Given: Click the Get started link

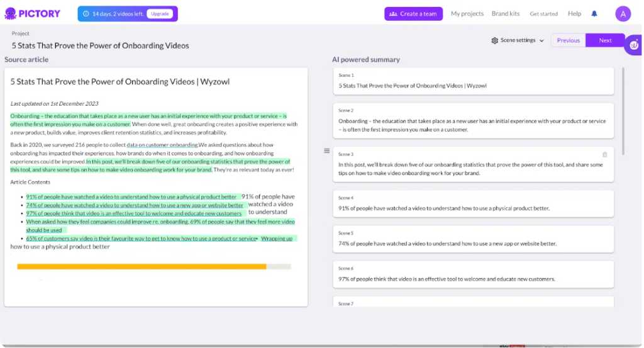Looking at the screenshot, I should coord(543,14).
